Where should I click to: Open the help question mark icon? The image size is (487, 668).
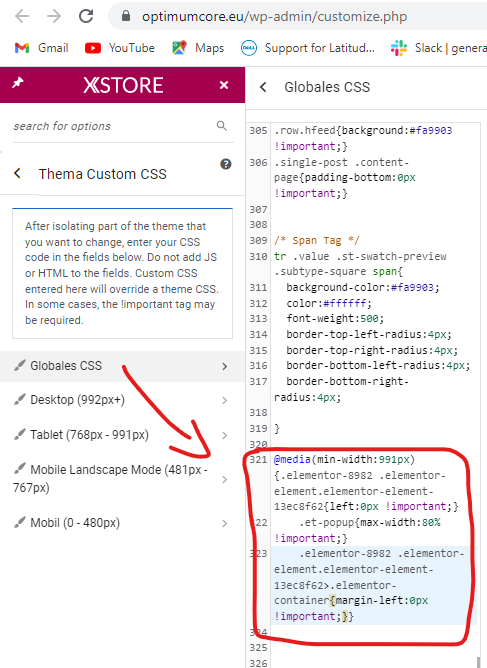pos(226,164)
